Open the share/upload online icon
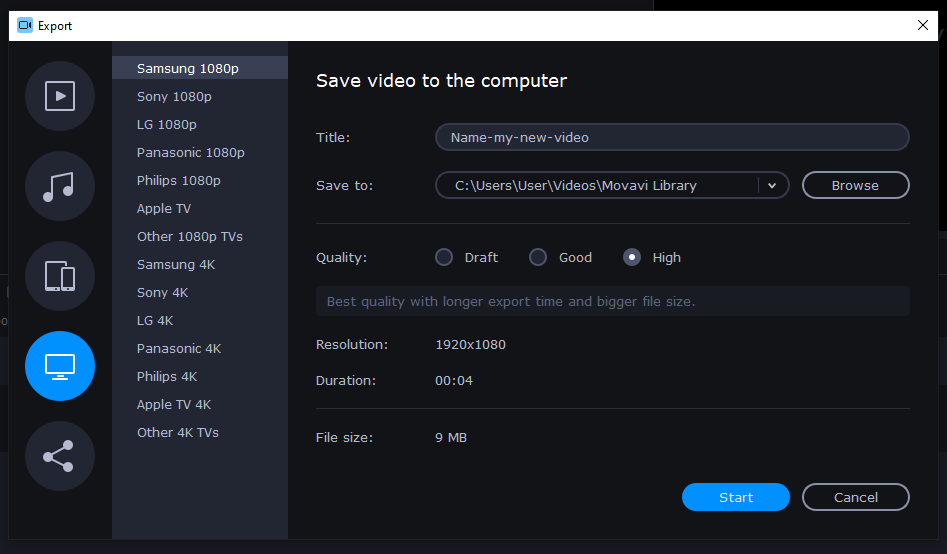The width and height of the screenshot is (947, 554). (60, 456)
